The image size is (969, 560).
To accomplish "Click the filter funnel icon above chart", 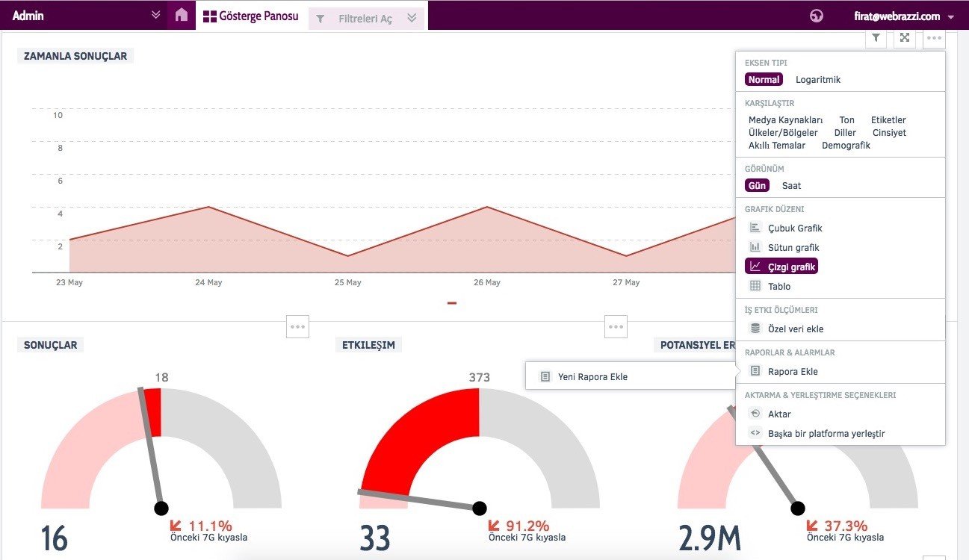I will [876, 38].
